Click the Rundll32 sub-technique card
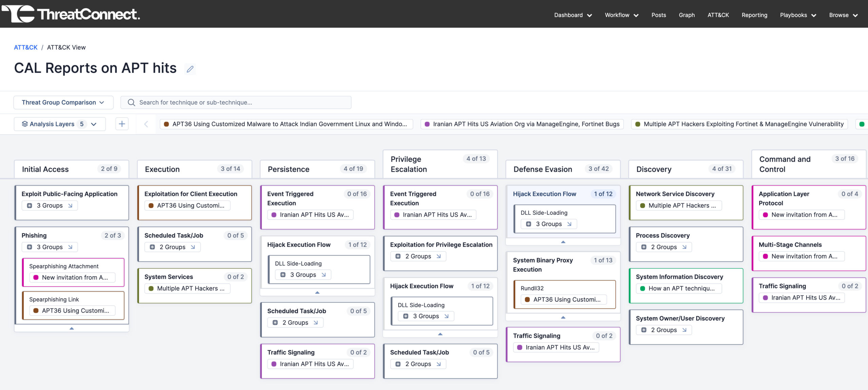Viewport: 868px width, 390px height. (x=565, y=294)
